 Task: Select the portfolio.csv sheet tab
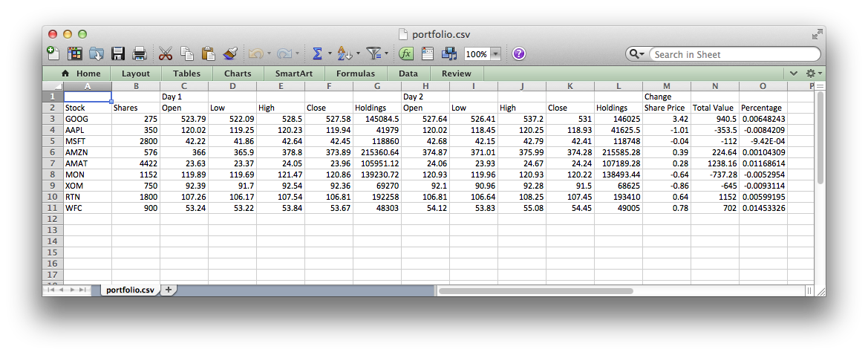click(x=130, y=290)
